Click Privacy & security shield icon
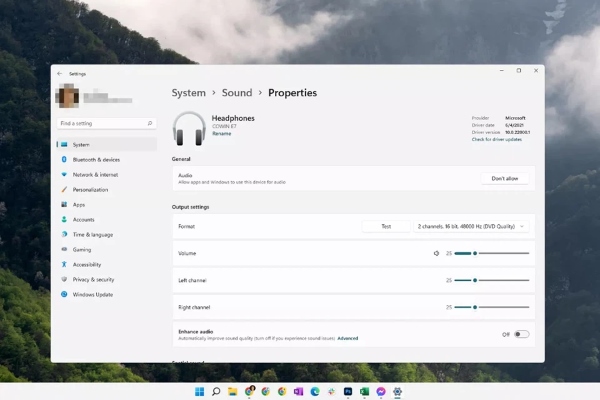This screenshot has height=400, width=600. [64, 279]
